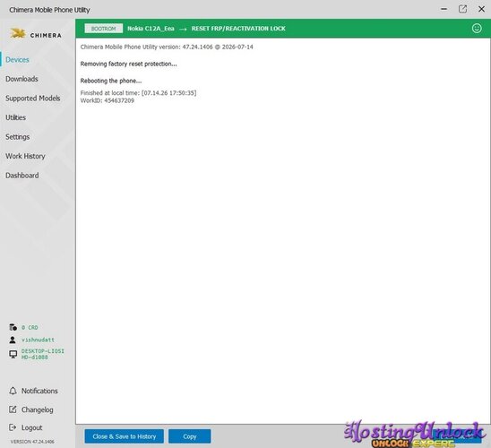Viewport: 491px width, 448px height.
Task: View Work History
Action: [25, 156]
